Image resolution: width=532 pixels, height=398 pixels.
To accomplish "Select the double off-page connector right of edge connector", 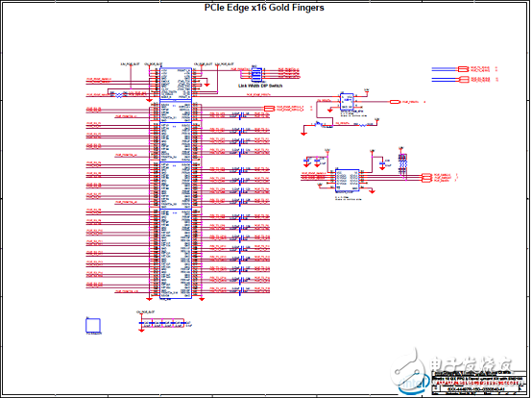I will (269, 109).
